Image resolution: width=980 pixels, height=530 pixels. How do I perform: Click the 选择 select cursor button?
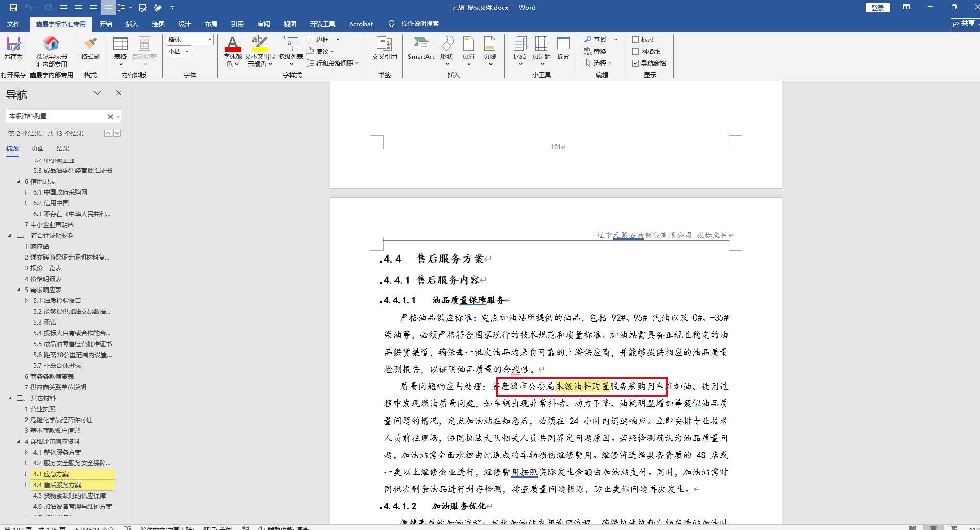click(598, 63)
